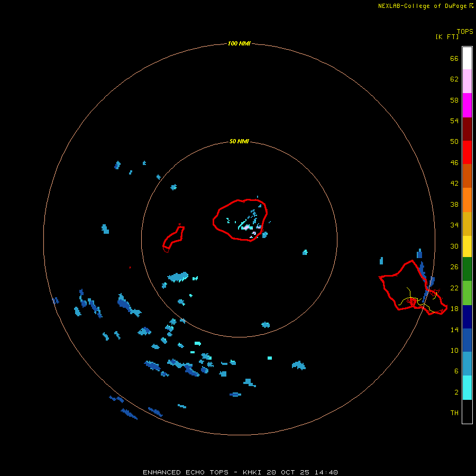Click the 18 legend value
The width and height of the screenshot is (476, 476).
[x=454, y=309]
